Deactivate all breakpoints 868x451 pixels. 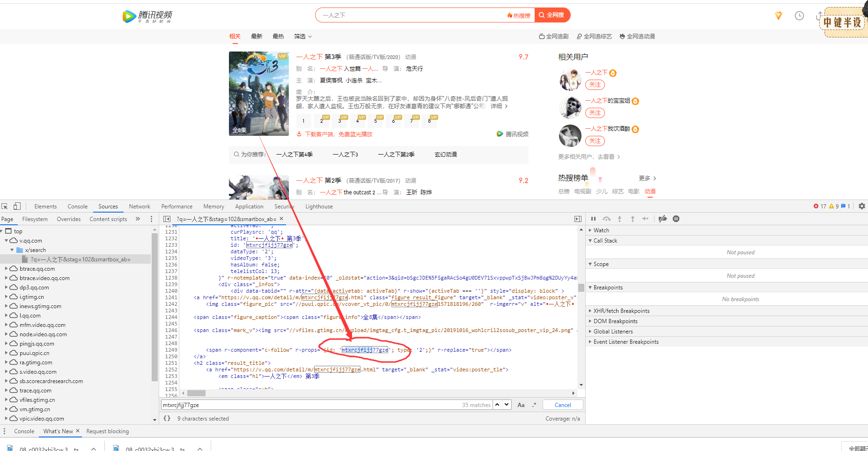(x=662, y=219)
